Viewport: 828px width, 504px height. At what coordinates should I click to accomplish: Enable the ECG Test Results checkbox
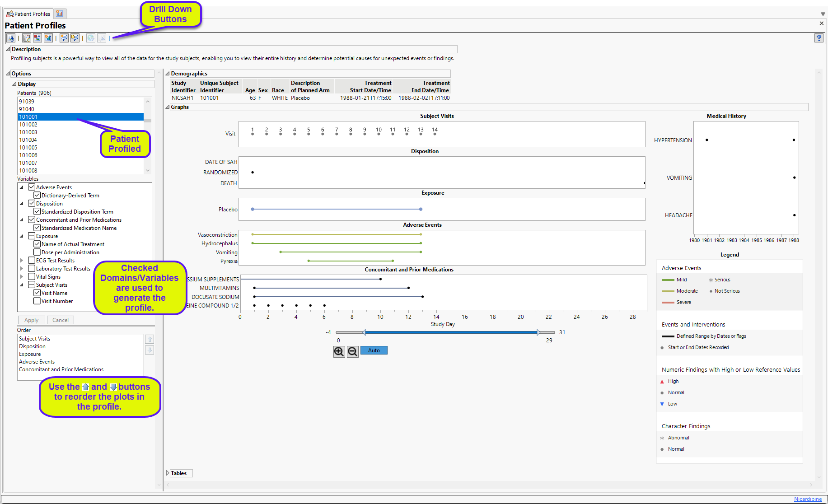[32, 261]
